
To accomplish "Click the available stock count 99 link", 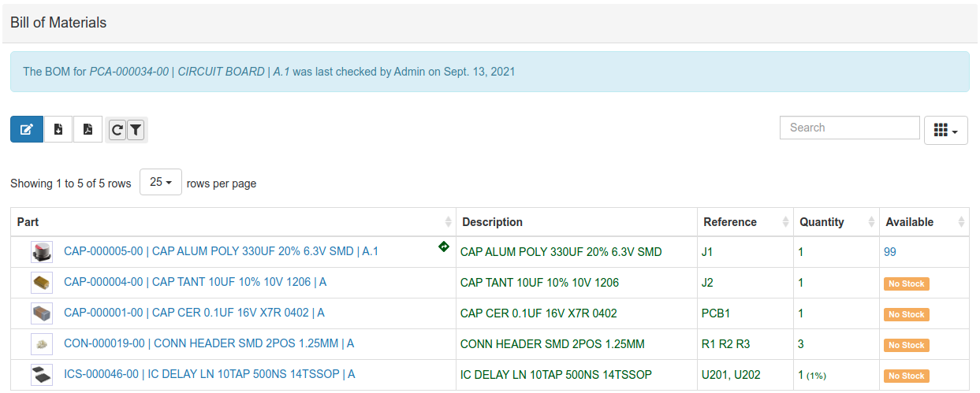I will pyautogui.click(x=890, y=252).
